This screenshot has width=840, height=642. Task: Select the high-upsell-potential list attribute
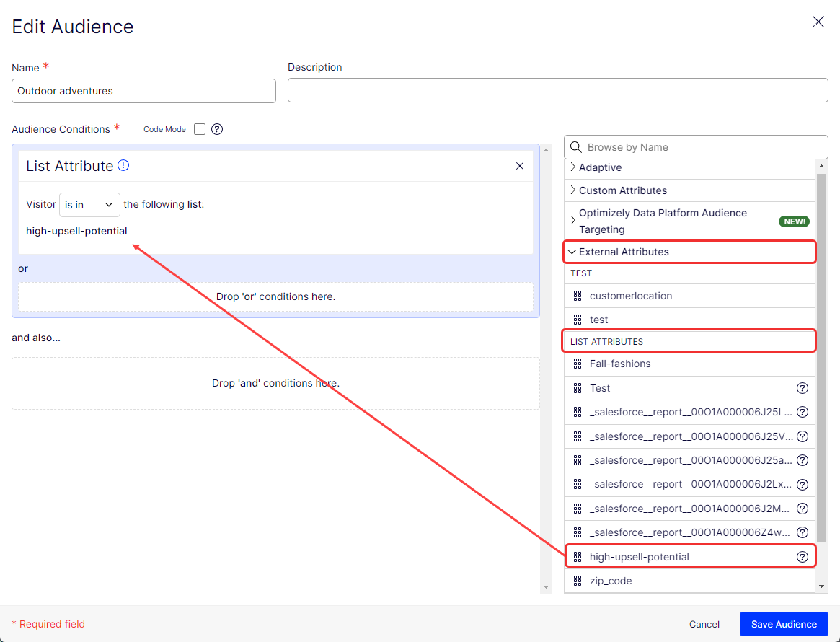pyautogui.click(x=639, y=557)
